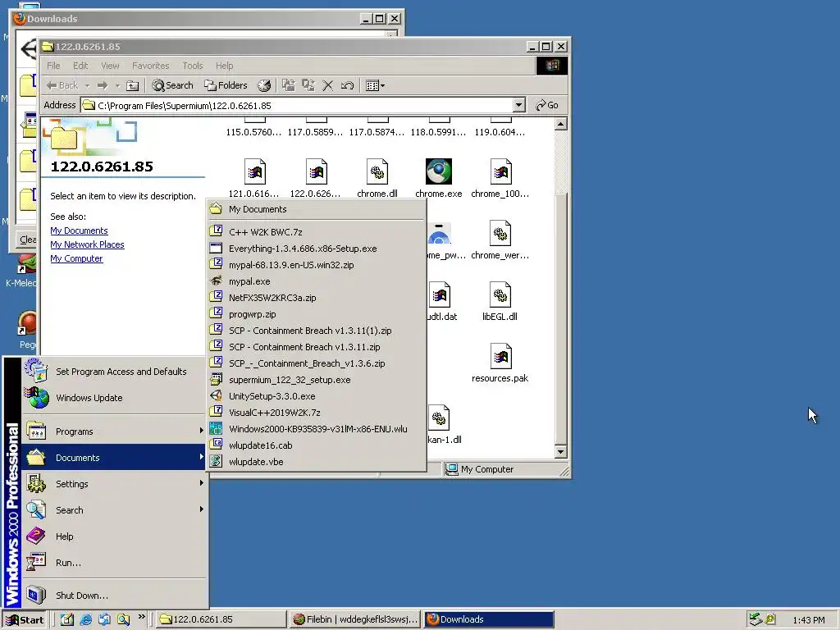Open mypal-68.13.9.en-US.win32.zip recent item
This screenshot has width=840, height=630.
[x=317, y=265]
